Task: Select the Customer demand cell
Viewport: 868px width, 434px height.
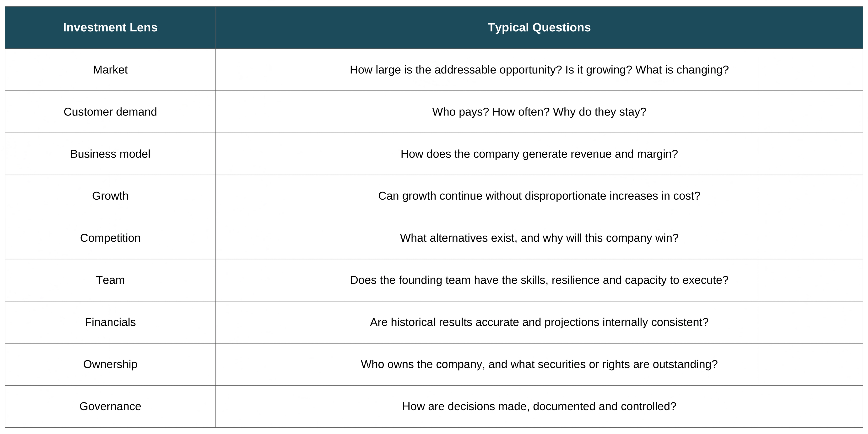Action: pos(110,112)
